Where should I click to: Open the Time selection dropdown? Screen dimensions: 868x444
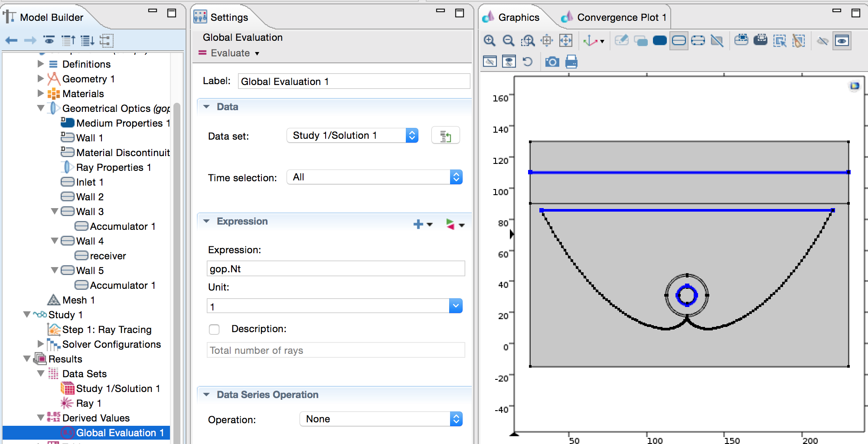[x=375, y=177]
